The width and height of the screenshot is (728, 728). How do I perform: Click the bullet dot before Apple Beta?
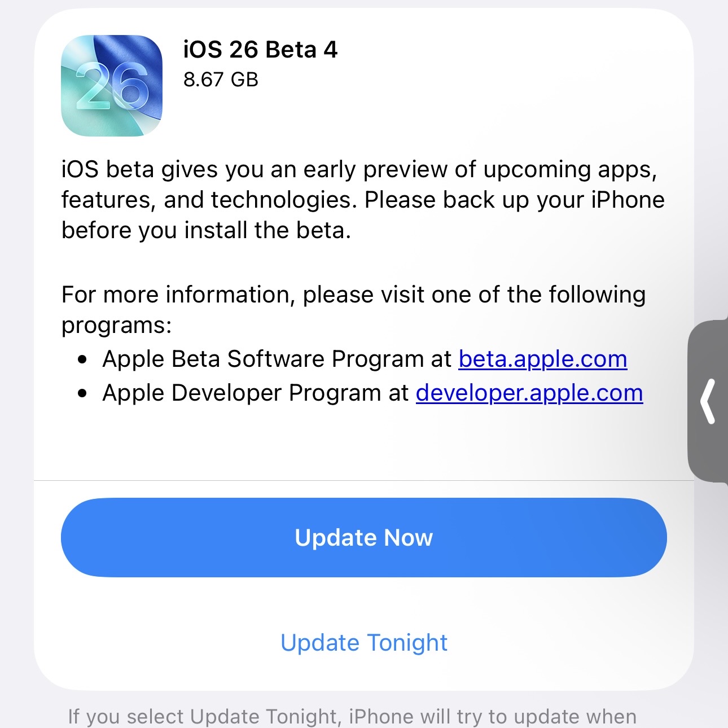click(83, 359)
